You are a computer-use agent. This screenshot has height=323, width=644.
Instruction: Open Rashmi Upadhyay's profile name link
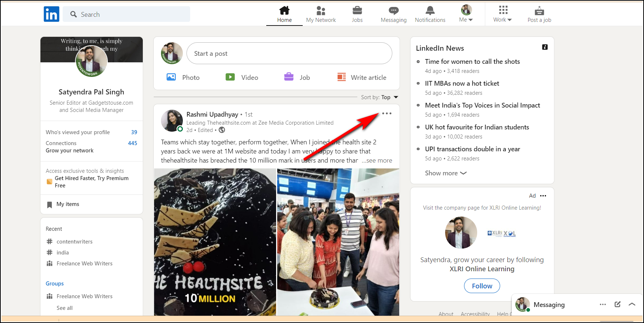[x=212, y=114]
